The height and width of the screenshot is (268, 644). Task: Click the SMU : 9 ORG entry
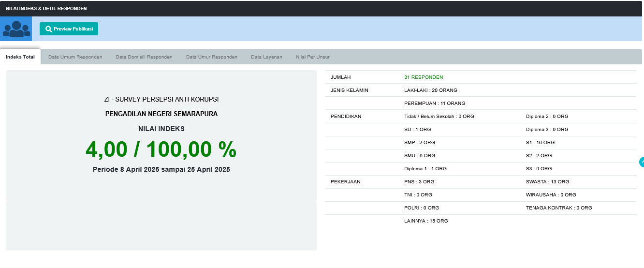[x=420, y=156]
